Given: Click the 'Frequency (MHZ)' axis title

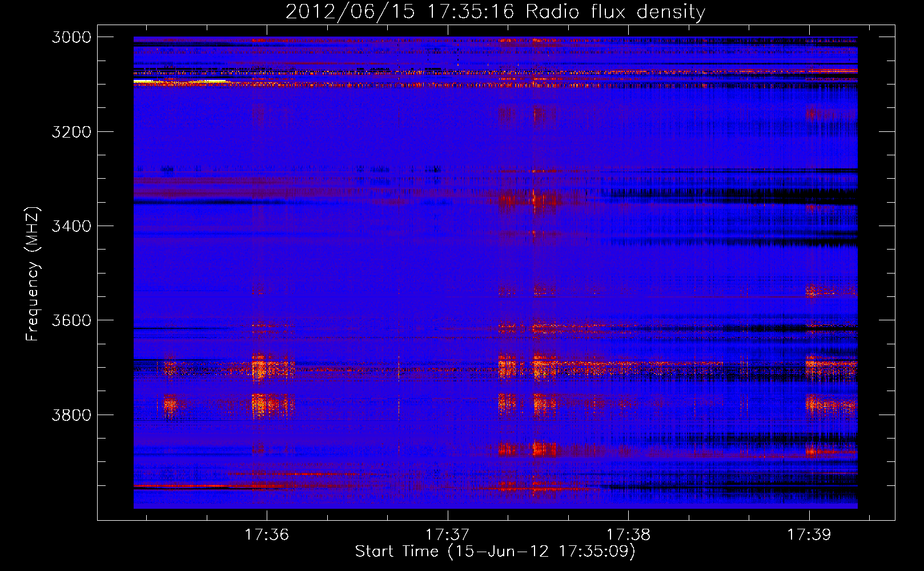Looking at the screenshot, I should (x=33, y=274).
